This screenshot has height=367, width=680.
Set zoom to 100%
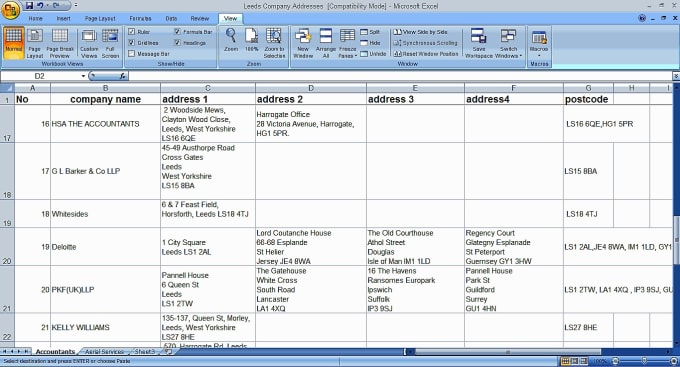click(252, 40)
